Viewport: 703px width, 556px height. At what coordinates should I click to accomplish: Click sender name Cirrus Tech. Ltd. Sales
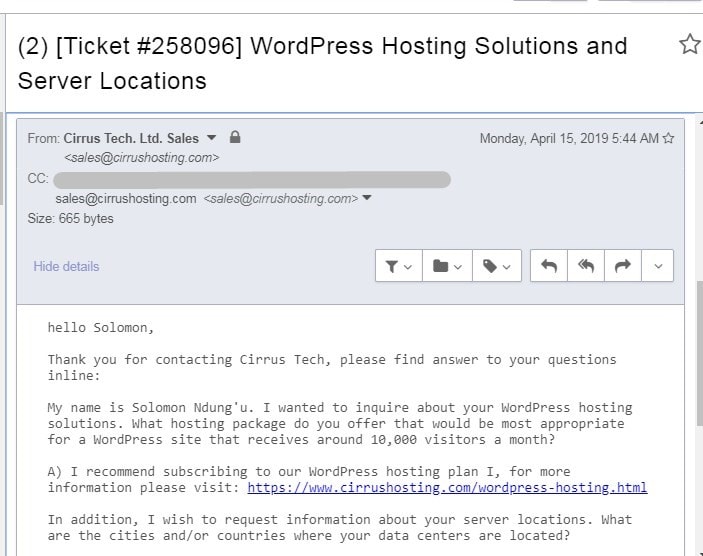click(131, 138)
